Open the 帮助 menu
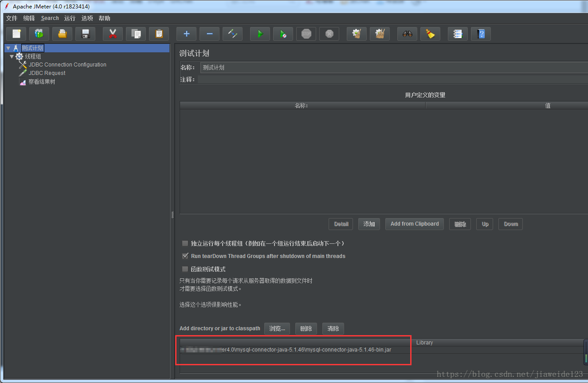This screenshot has height=383, width=588. (x=105, y=18)
